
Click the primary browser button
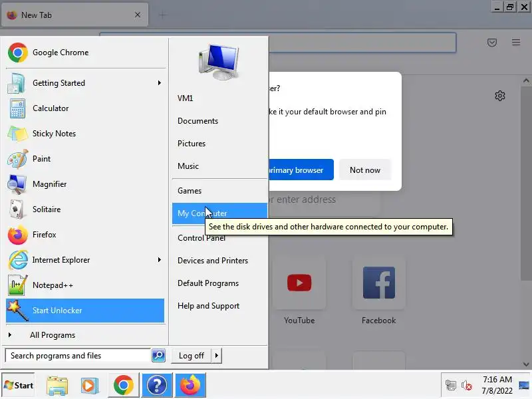tap(301, 170)
